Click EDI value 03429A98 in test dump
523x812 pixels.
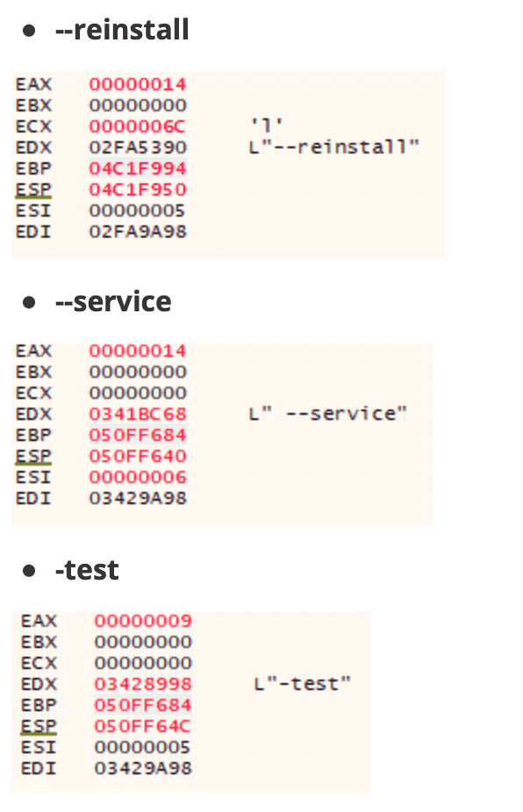point(143,768)
